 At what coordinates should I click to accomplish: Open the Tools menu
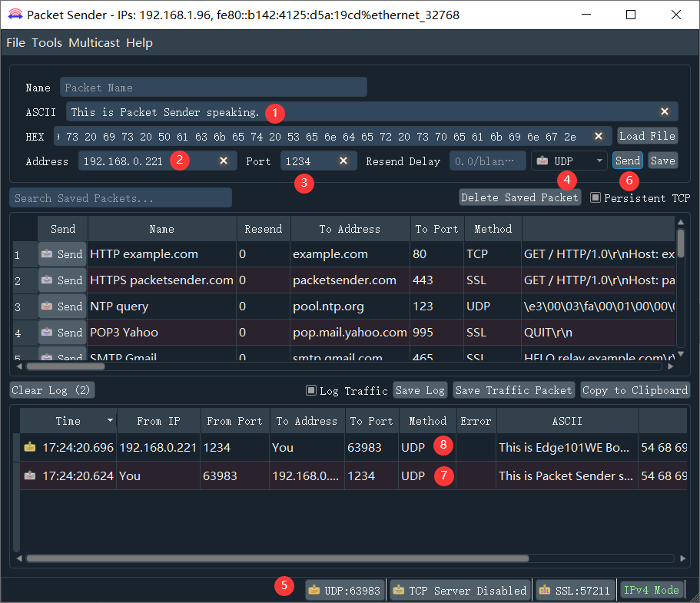47,43
